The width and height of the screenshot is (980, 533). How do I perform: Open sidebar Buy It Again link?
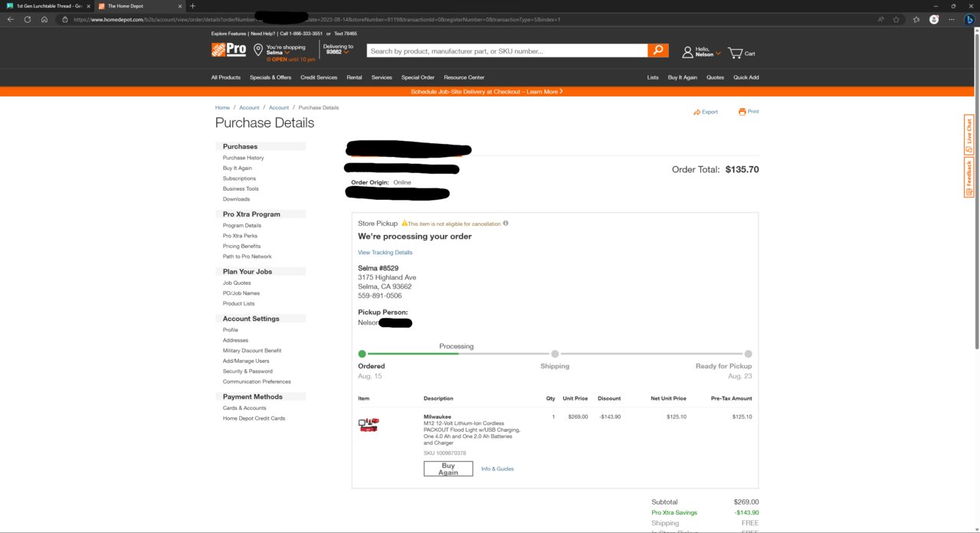238,168
